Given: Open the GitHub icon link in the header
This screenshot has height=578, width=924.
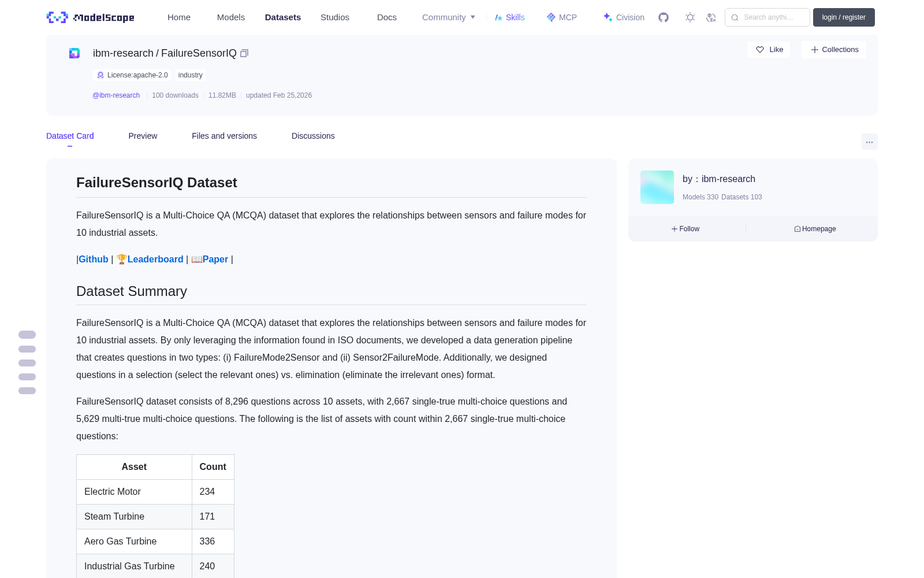Looking at the screenshot, I should pyautogui.click(x=664, y=17).
